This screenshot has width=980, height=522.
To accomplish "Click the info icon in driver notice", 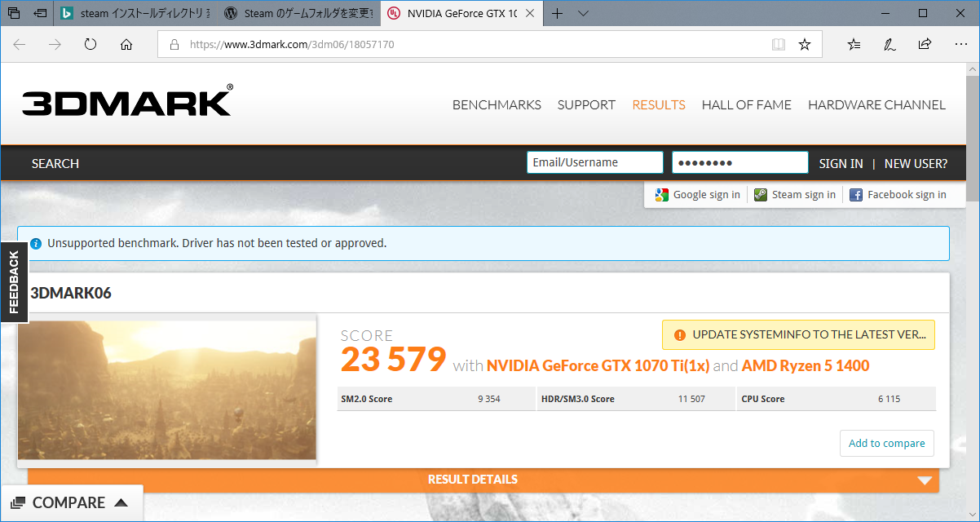I will pyautogui.click(x=36, y=243).
